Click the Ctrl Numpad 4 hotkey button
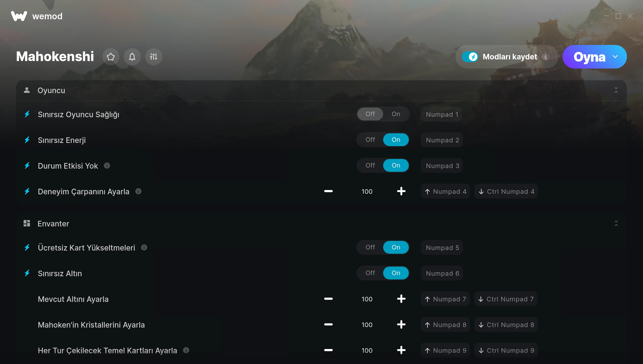Screen dimensions: 643x364 [506, 191]
